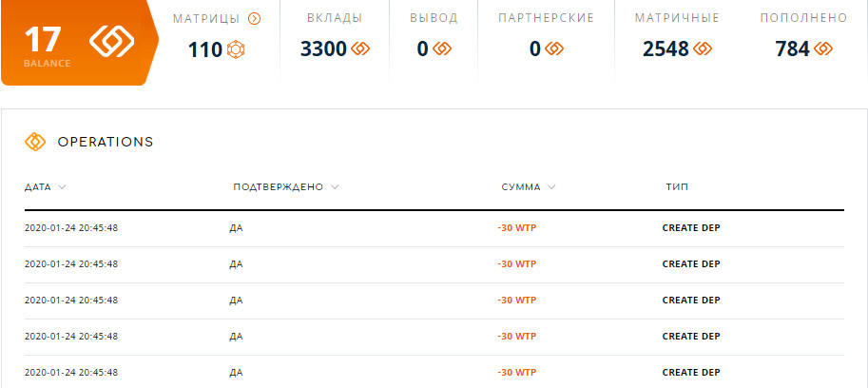The image size is (868, 388).
Task: Click the ТИП column header
Action: point(677,187)
